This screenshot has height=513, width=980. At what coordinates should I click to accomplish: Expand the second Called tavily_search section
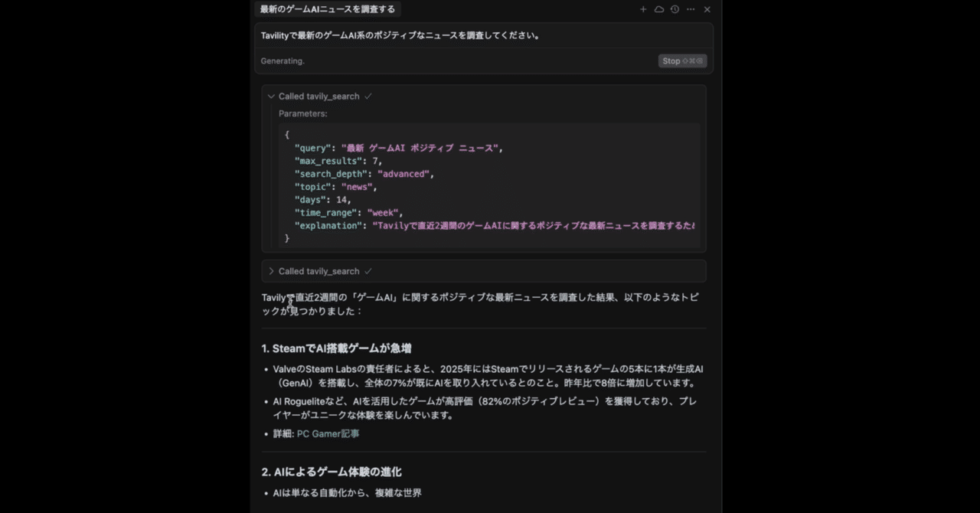271,270
